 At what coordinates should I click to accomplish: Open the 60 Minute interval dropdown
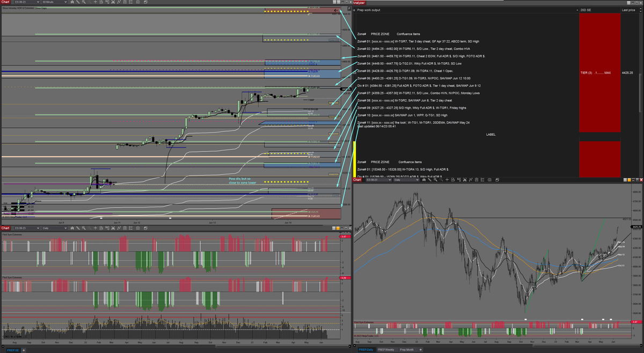point(55,2)
